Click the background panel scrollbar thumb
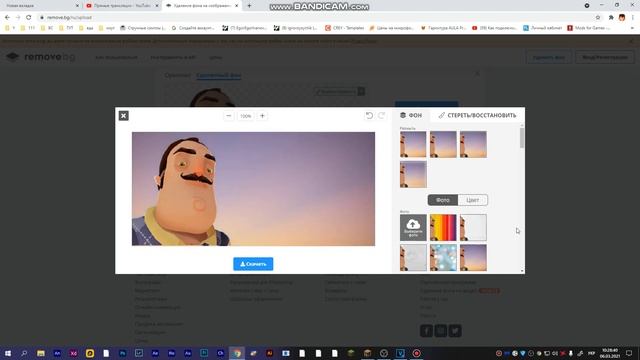 (522, 138)
